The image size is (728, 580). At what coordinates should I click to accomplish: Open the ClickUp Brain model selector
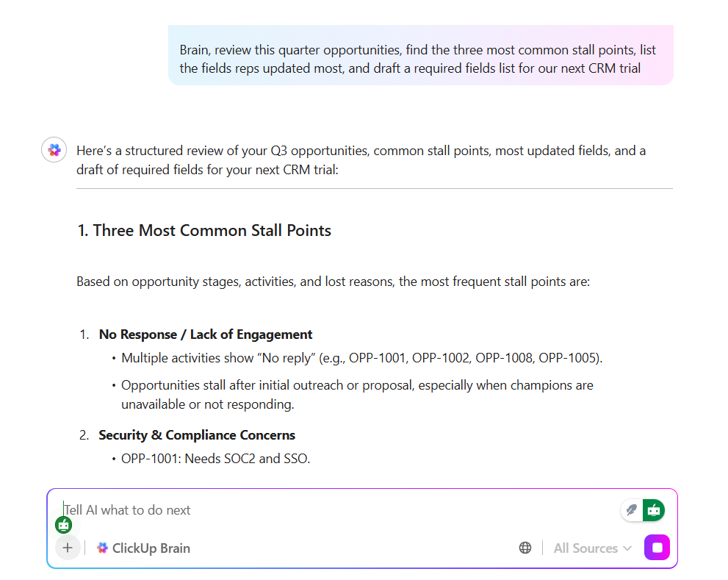144,548
